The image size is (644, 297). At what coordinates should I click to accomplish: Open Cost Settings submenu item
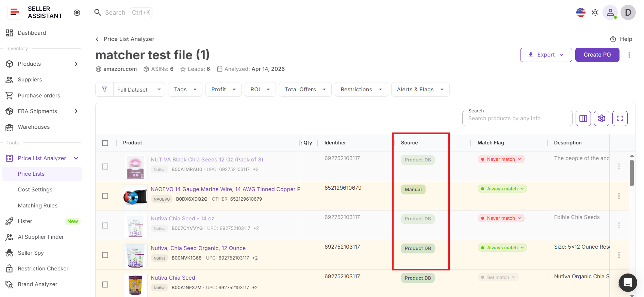(x=35, y=190)
